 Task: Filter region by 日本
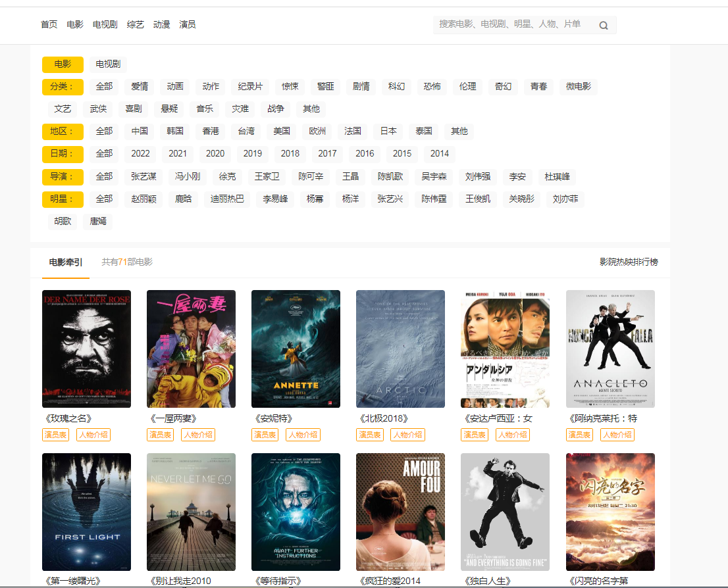[x=388, y=132]
